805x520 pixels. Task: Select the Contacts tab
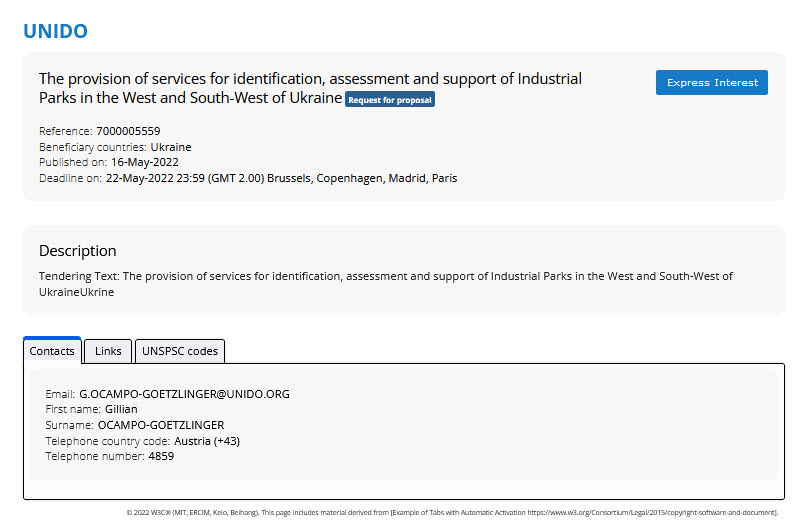pyautogui.click(x=52, y=351)
